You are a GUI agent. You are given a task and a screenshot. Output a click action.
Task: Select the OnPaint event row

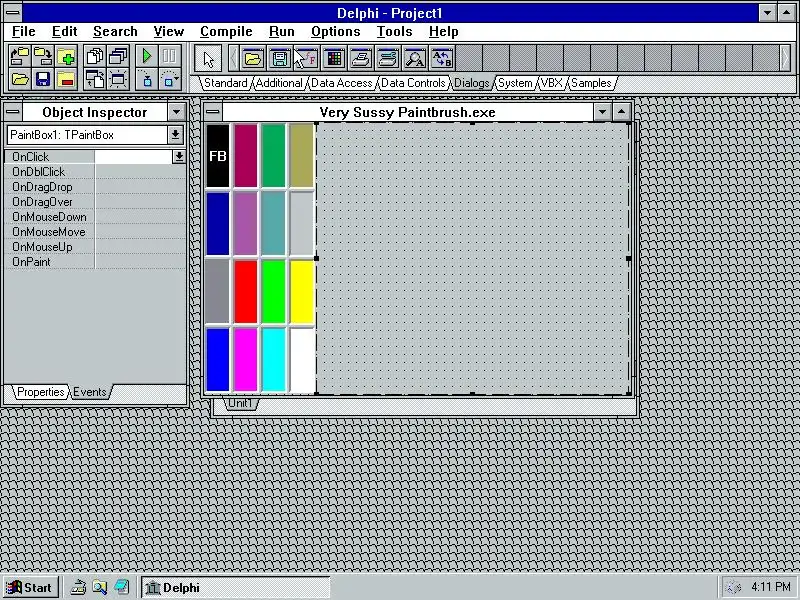click(x=95, y=262)
